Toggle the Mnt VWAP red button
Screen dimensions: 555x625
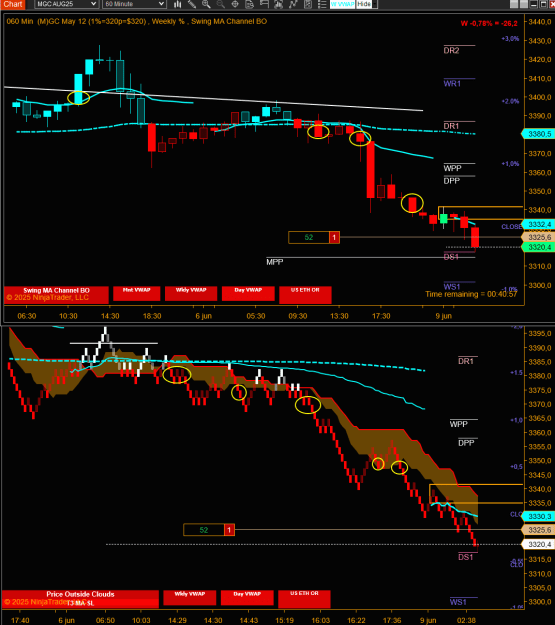coord(137,293)
